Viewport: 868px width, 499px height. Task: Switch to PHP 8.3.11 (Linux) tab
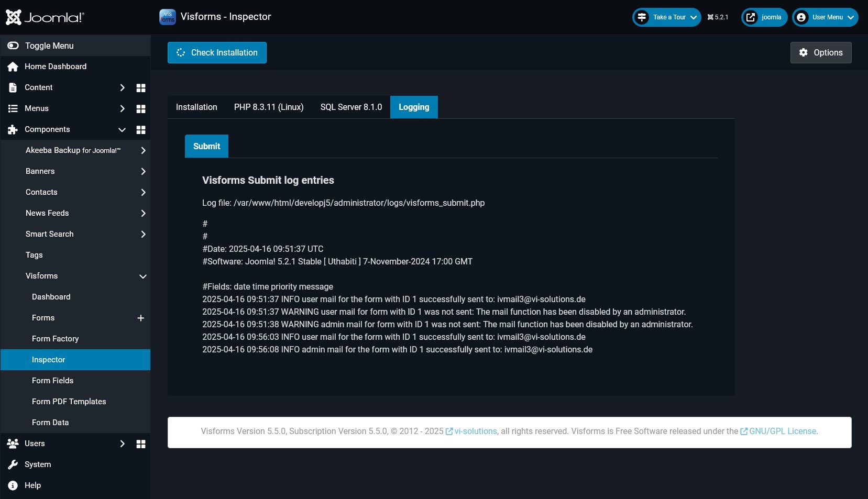click(269, 107)
